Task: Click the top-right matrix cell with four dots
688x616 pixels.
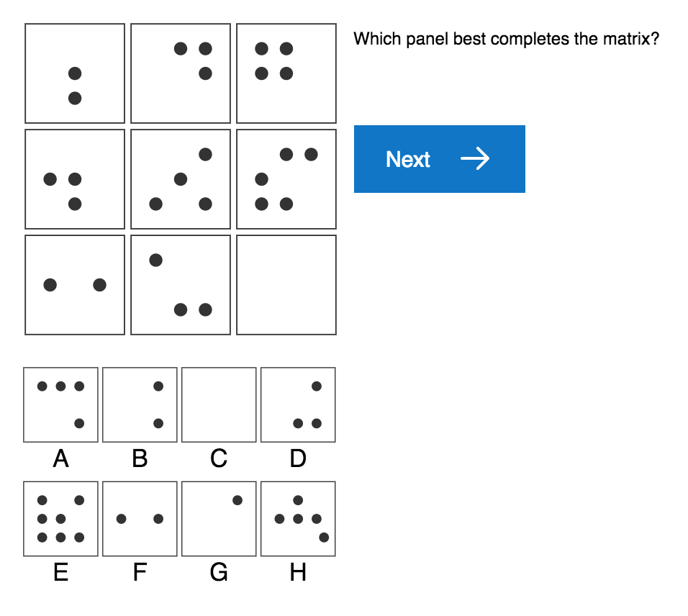Action: click(x=286, y=73)
